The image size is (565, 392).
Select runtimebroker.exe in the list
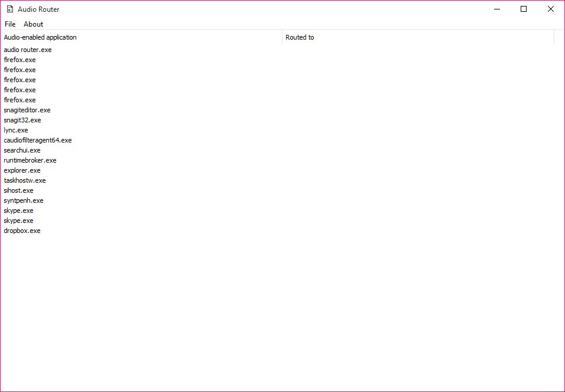pyautogui.click(x=30, y=160)
